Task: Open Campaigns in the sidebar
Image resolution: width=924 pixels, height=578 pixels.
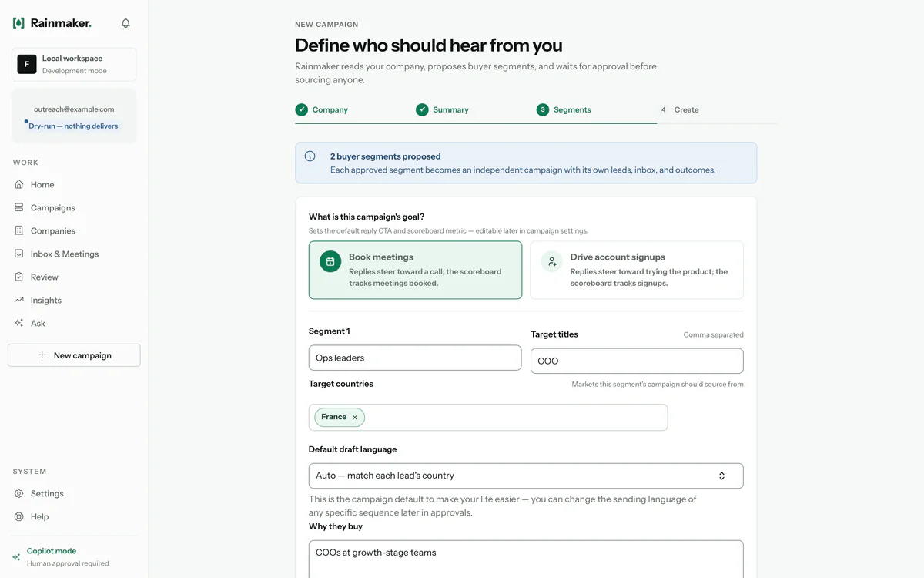Action: (74, 207)
